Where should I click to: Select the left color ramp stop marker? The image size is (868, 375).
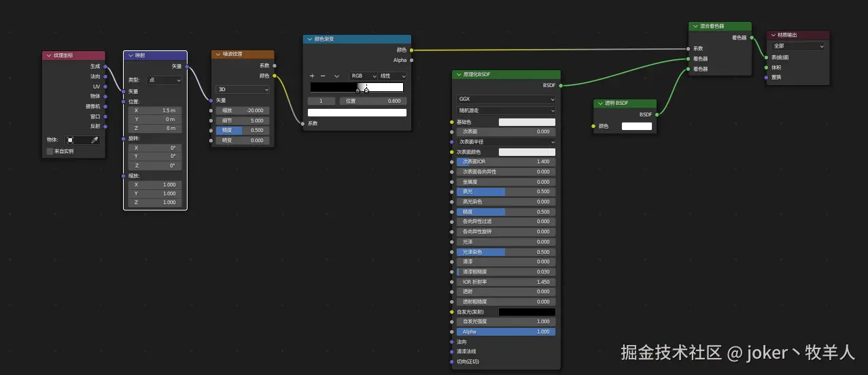[x=358, y=90]
